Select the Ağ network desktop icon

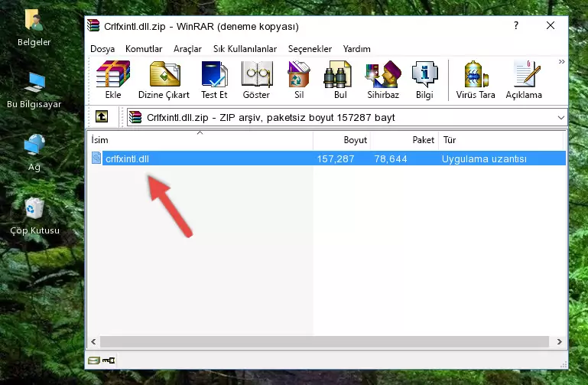(x=34, y=153)
